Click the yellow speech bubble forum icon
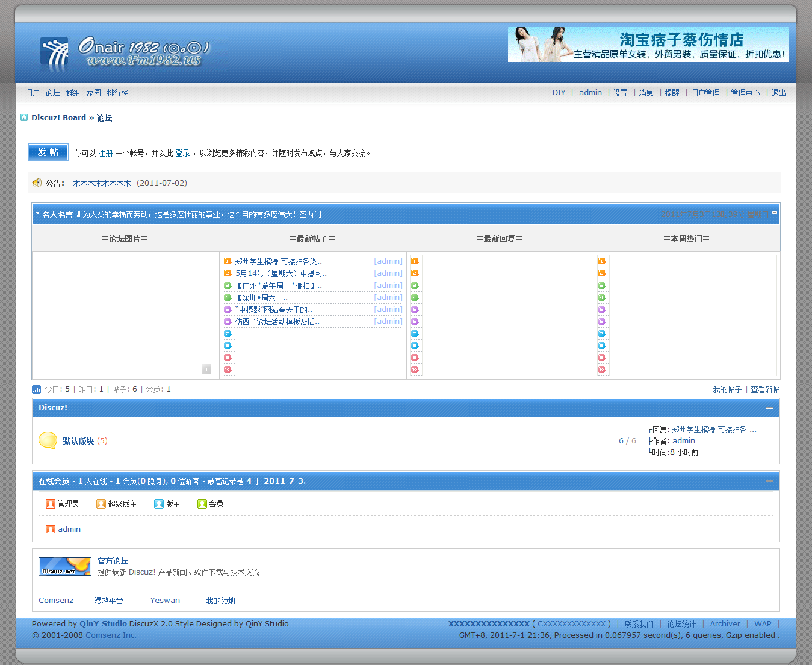This screenshot has width=812, height=665. click(48, 440)
